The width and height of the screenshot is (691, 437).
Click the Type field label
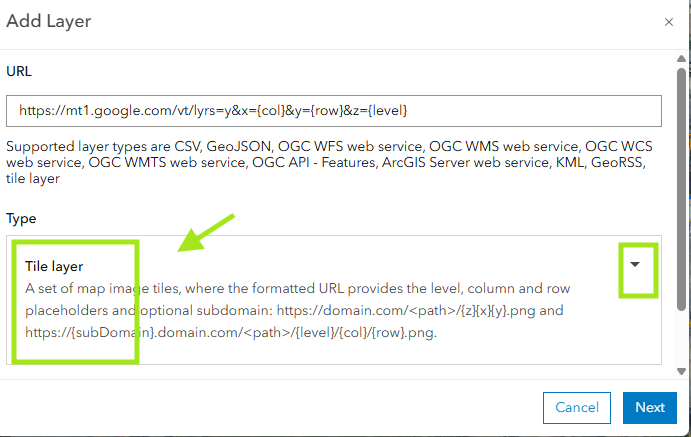[x=21, y=218]
